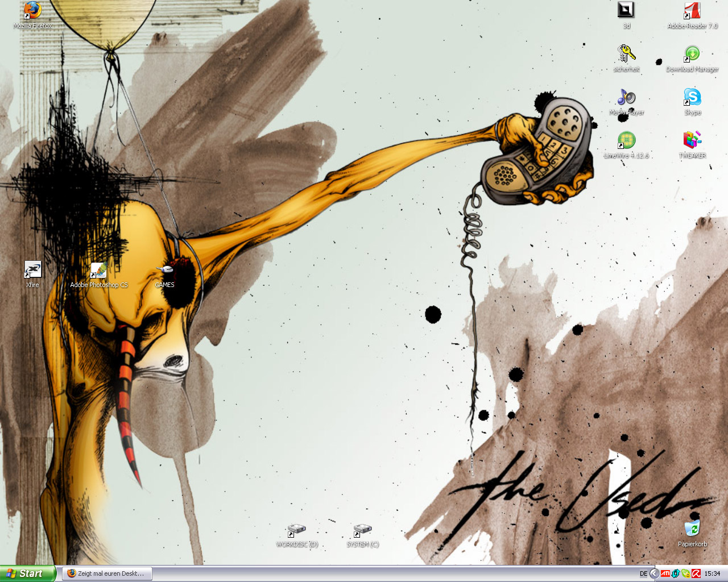This screenshot has height=582, width=728.
Task: Launch Adobe Reader 7.0 shortcut
Action: click(x=692, y=15)
